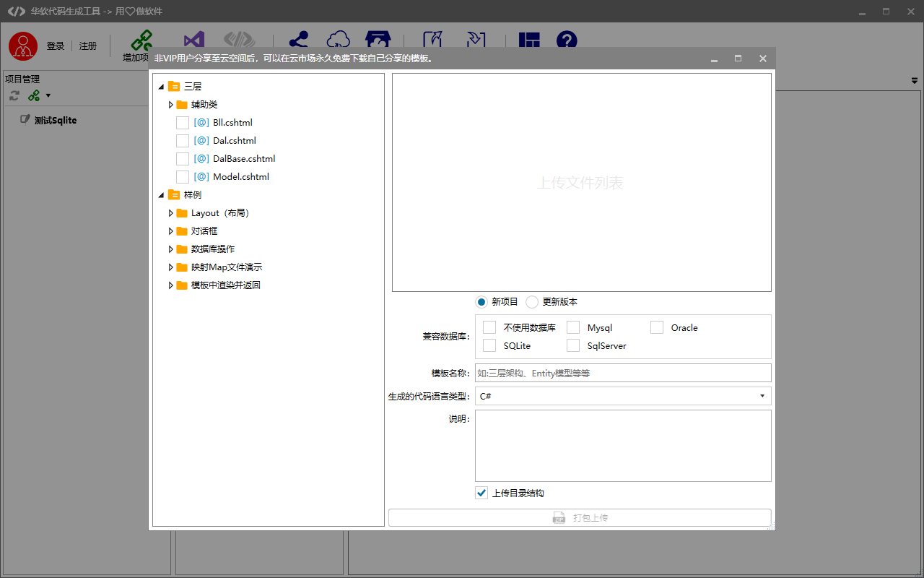Select the 模板中渲染并返回 tree label
Viewport: 924px width, 578px height.
(x=225, y=285)
